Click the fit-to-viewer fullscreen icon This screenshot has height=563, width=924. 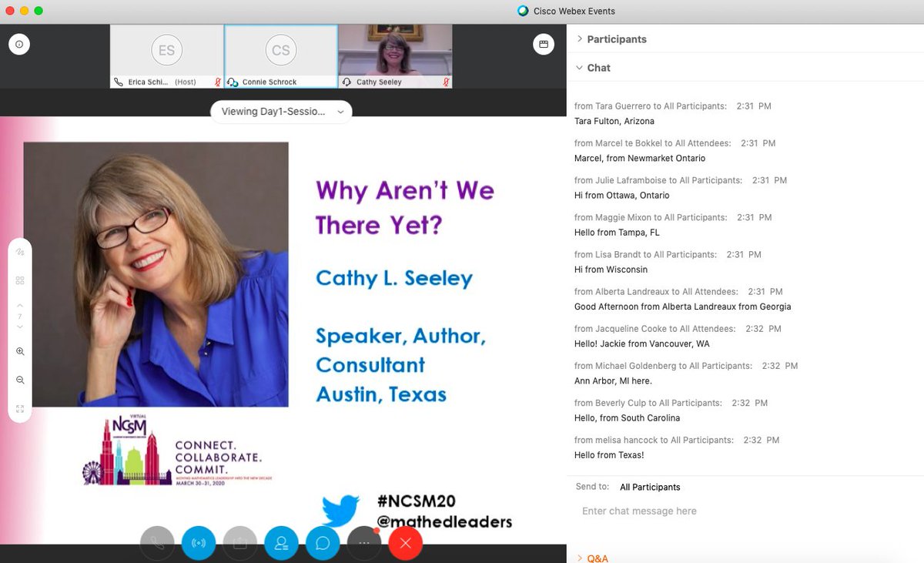coord(20,409)
